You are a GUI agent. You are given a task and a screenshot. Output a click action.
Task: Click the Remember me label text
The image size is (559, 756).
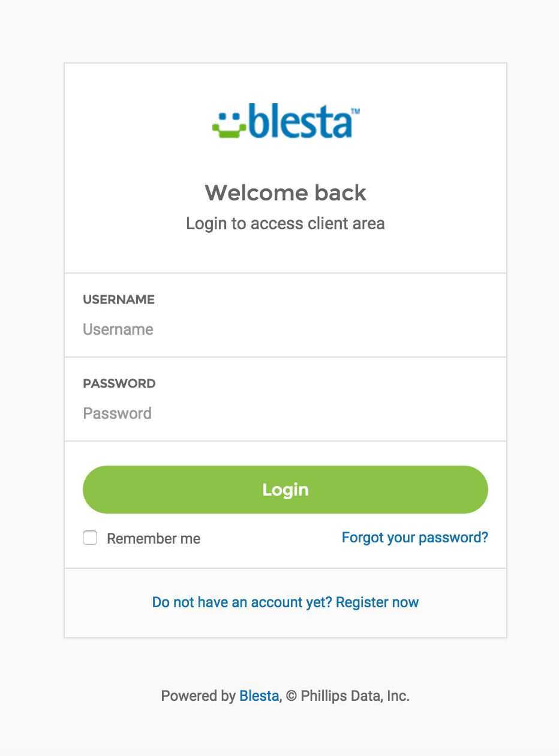[x=154, y=539]
